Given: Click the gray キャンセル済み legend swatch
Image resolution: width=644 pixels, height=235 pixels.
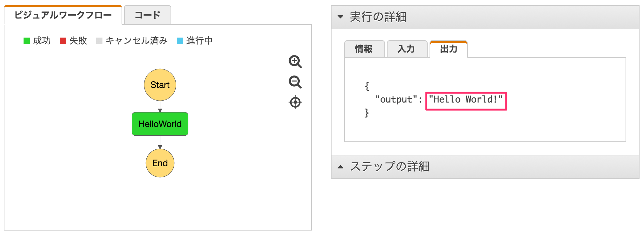Looking at the screenshot, I should pos(99,41).
